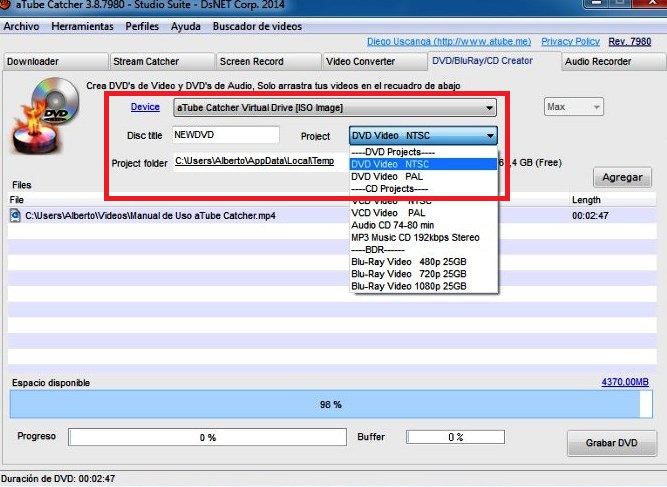Click the Grabar DVD button
667x487 pixels.
click(x=612, y=443)
